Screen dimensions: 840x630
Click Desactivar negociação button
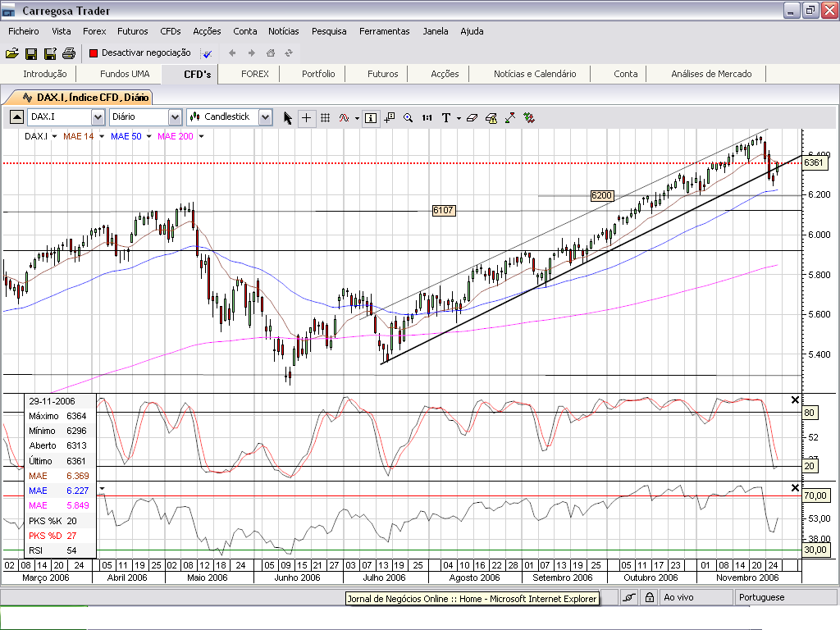click(x=139, y=52)
